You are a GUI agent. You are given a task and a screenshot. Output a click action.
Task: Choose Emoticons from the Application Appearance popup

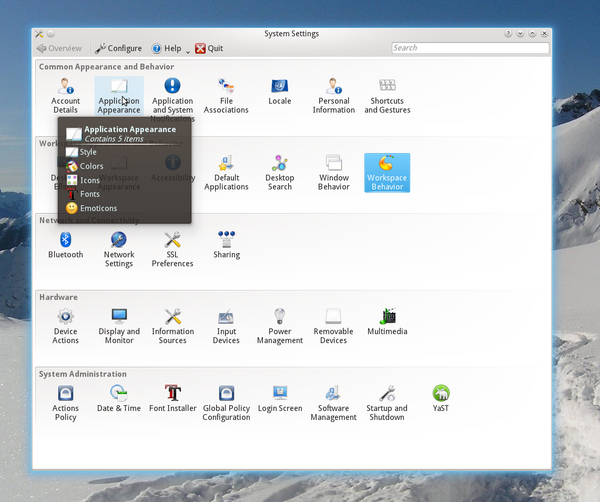97,208
